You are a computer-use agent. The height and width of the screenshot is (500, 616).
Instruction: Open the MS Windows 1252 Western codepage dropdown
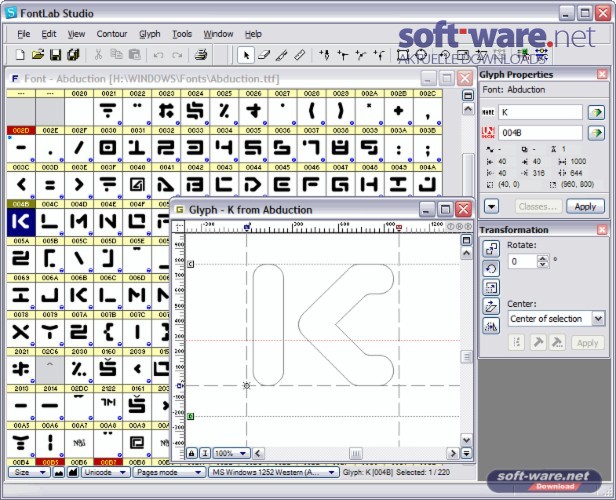pyautogui.click(x=273, y=473)
